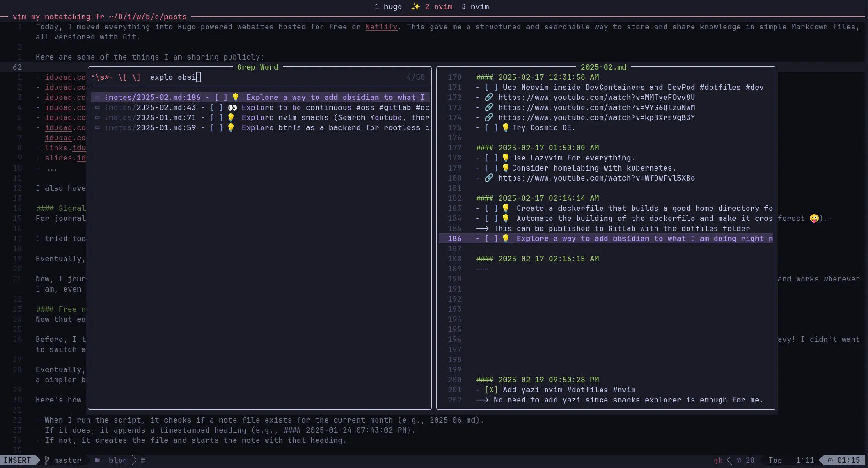
Task: Open the slides.id link on line 9
Action: [x=65, y=158]
